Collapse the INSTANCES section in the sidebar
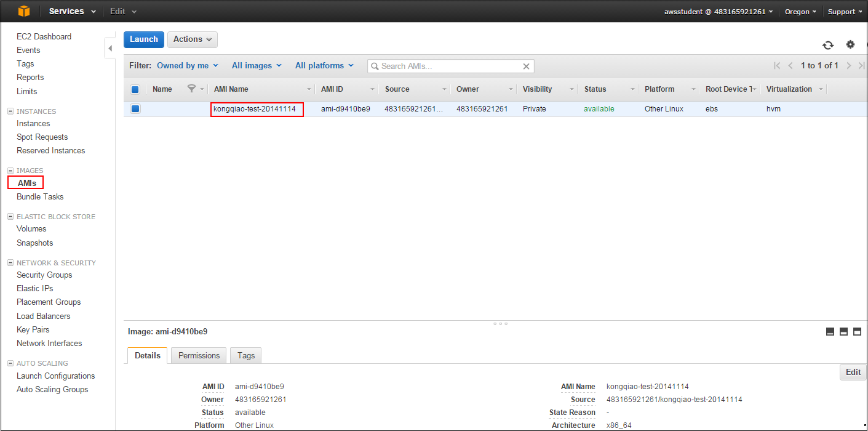The image size is (868, 431). click(10, 111)
